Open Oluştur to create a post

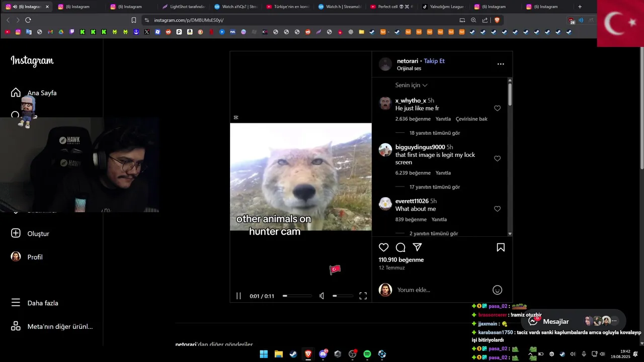(30, 234)
